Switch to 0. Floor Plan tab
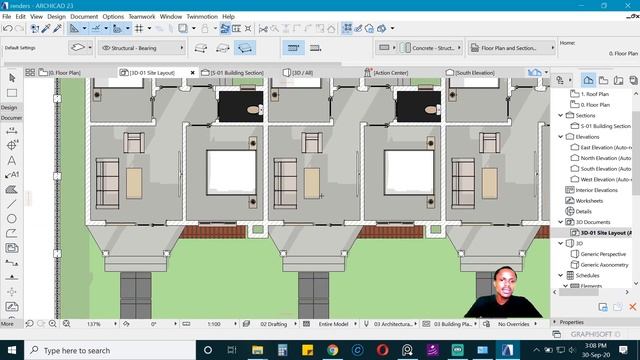 tap(60, 73)
